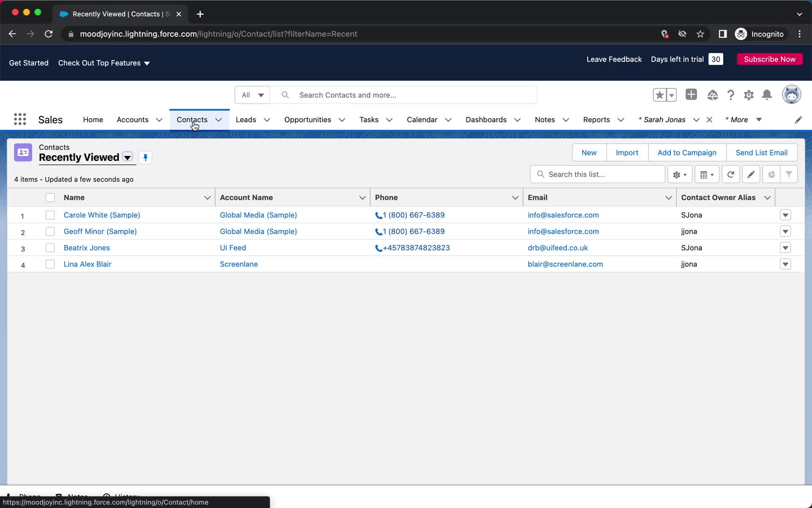
Task: Open the Opportunities tab
Action: pos(307,120)
